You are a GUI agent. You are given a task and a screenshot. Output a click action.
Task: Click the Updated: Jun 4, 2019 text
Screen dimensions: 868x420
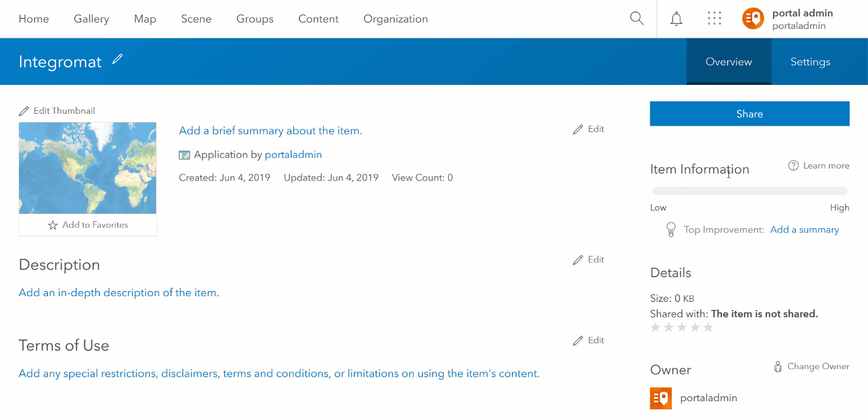point(331,178)
